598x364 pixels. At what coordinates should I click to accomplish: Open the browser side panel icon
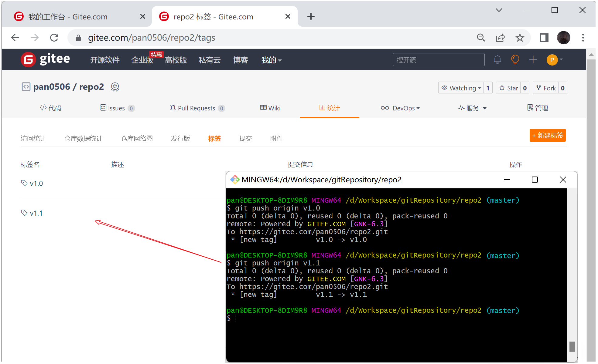click(544, 38)
